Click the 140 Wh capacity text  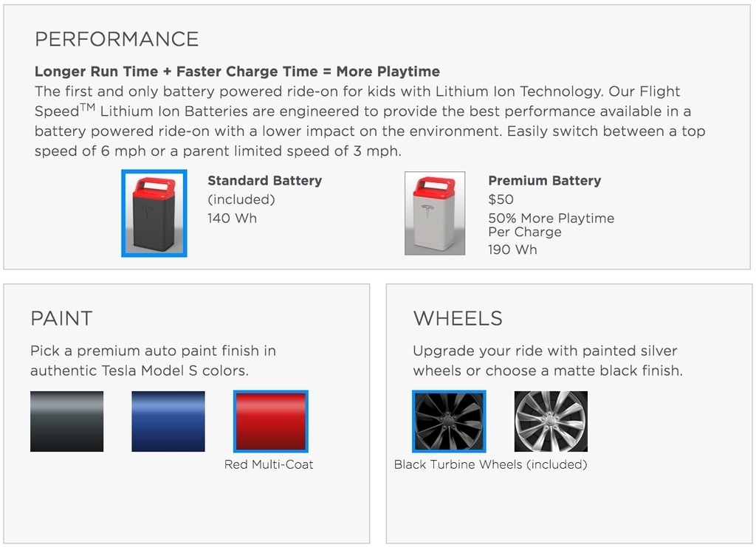(232, 219)
